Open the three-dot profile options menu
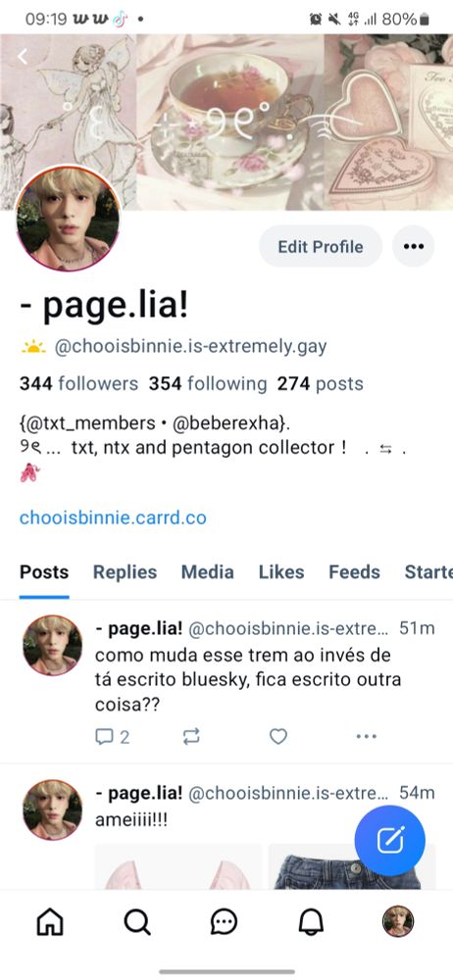 [x=414, y=246]
